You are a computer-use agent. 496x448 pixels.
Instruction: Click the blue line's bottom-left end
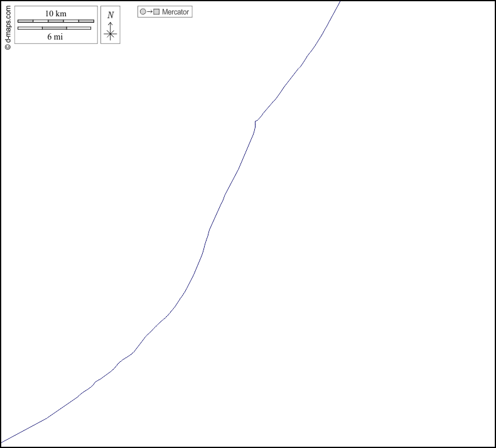coord(3,442)
